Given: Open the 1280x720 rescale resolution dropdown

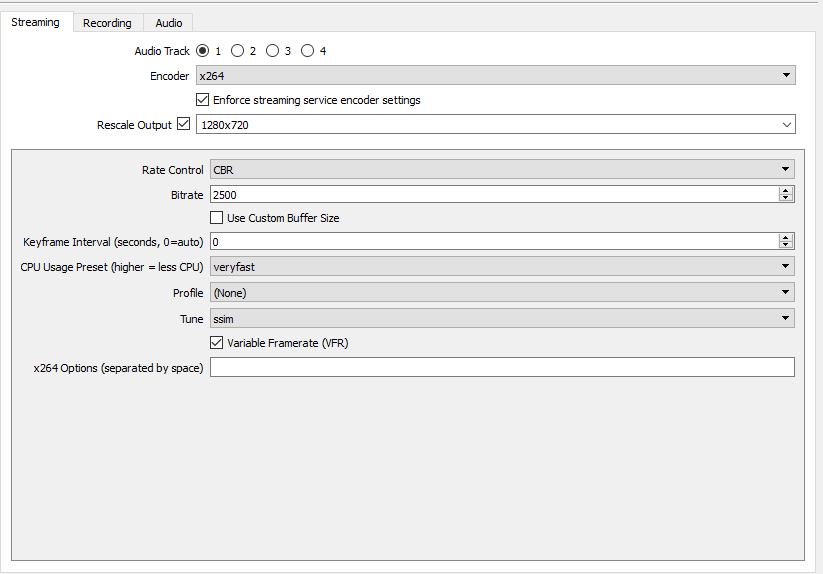Looking at the screenshot, I should point(495,125).
